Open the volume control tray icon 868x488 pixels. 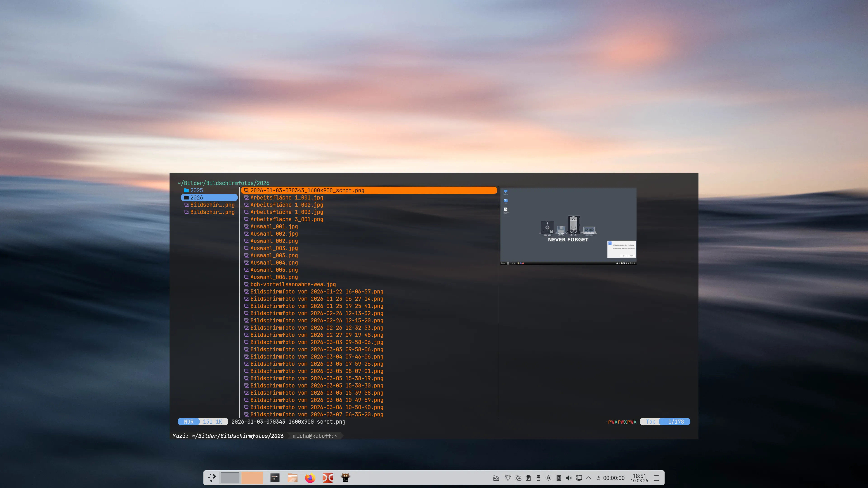(569, 478)
